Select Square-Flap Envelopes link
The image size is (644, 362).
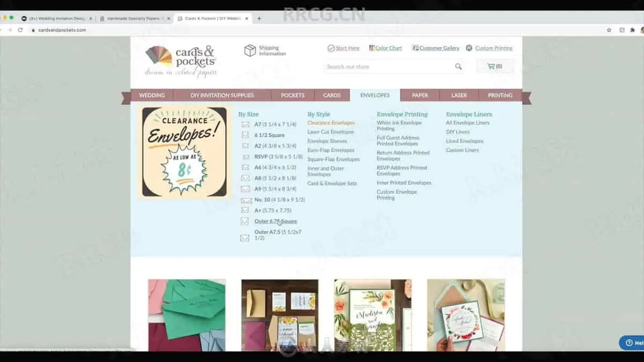pos(333,159)
